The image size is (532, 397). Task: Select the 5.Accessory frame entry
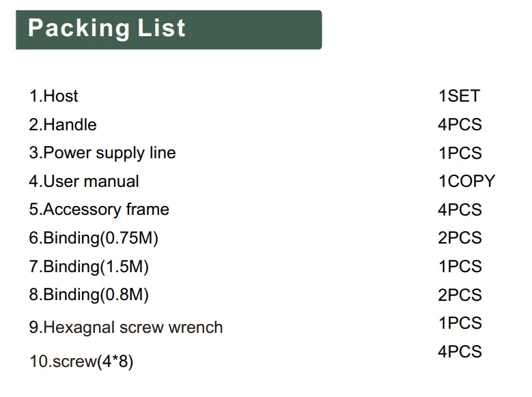(x=99, y=209)
